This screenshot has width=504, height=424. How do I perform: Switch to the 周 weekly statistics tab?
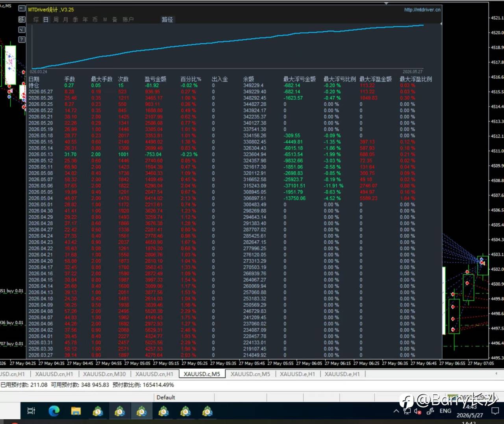(56, 19)
